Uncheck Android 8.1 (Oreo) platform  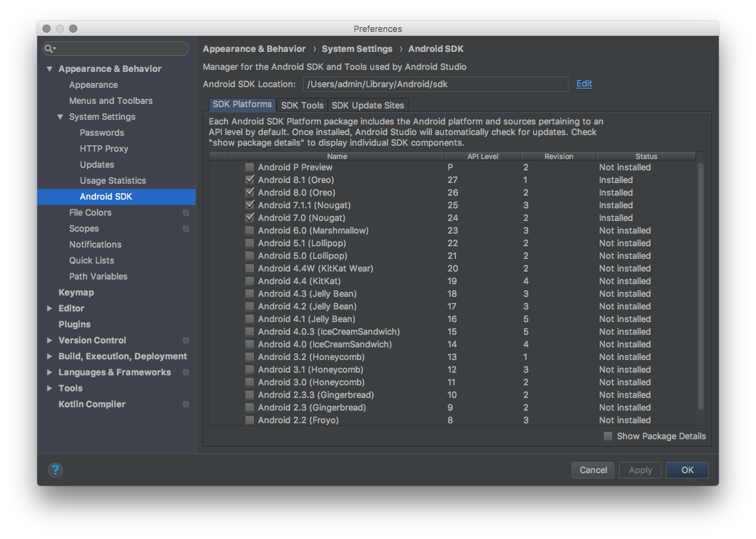click(x=249, y=180)
